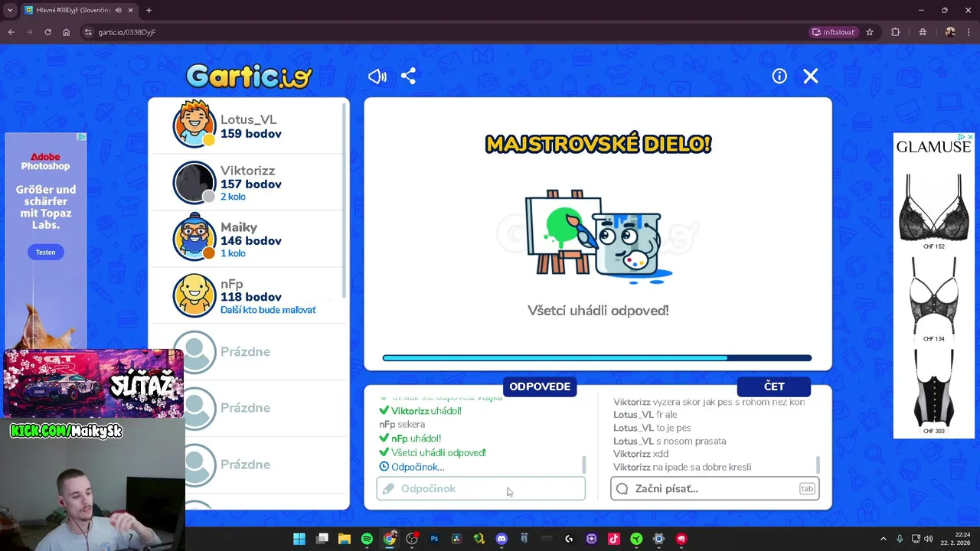Click Inštalovať install app button
The width and height of the screenshot is (980, 551).
[x=834, y=32]
